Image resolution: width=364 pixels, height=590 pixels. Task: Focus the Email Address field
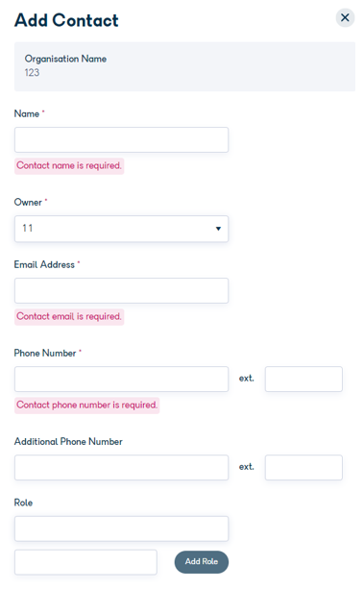point(121,291)
